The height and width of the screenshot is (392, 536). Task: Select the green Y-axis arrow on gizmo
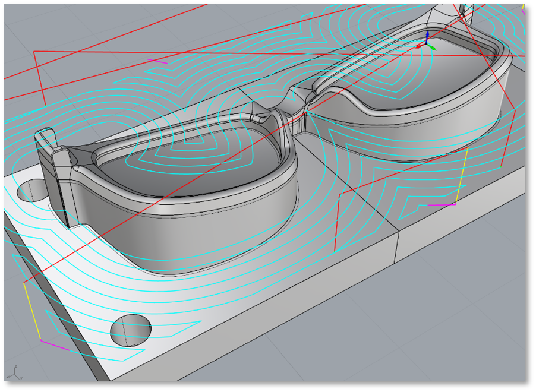pyautogui.click(x=433, y=48)
